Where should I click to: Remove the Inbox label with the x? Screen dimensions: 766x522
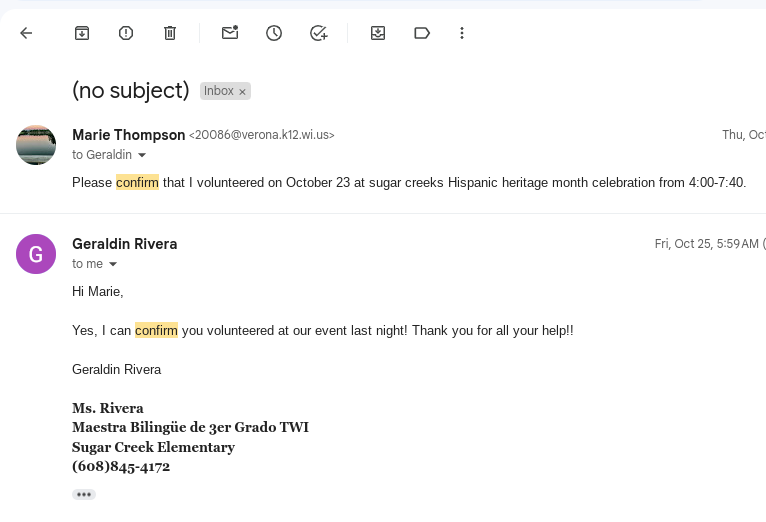tap(242, 91)
